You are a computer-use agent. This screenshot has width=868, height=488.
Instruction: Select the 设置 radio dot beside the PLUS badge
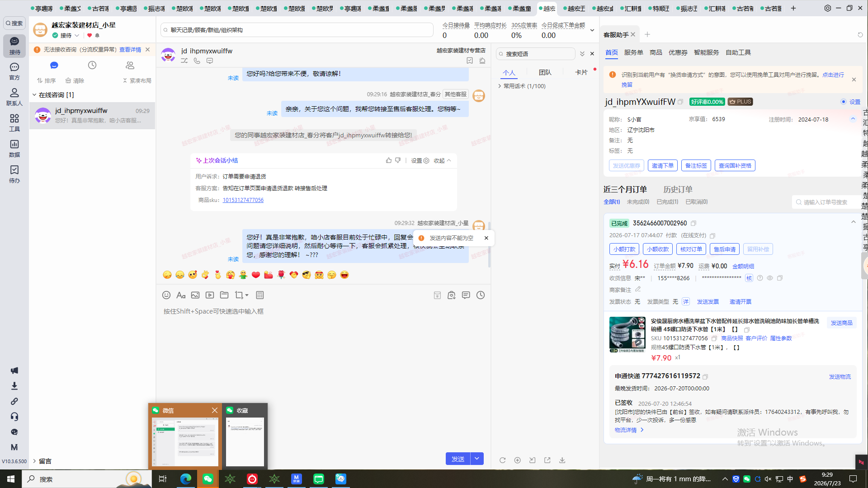click(x=844, y=102)
